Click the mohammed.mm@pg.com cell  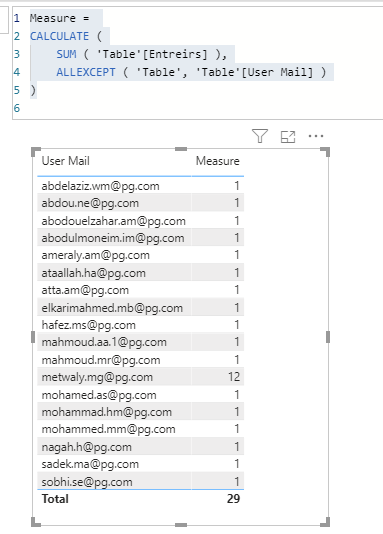pyautogui.click(x=108, y=429)
